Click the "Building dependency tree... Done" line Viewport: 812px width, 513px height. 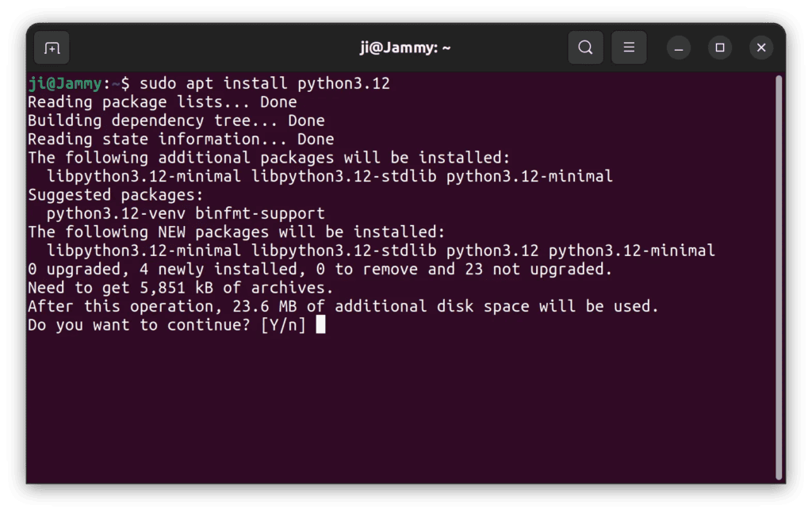[x=176, y=121]
